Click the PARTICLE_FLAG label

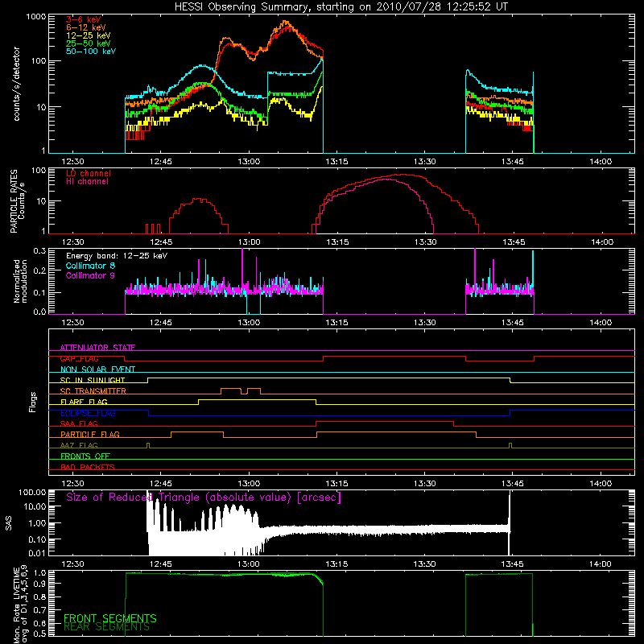pos(90,434)
